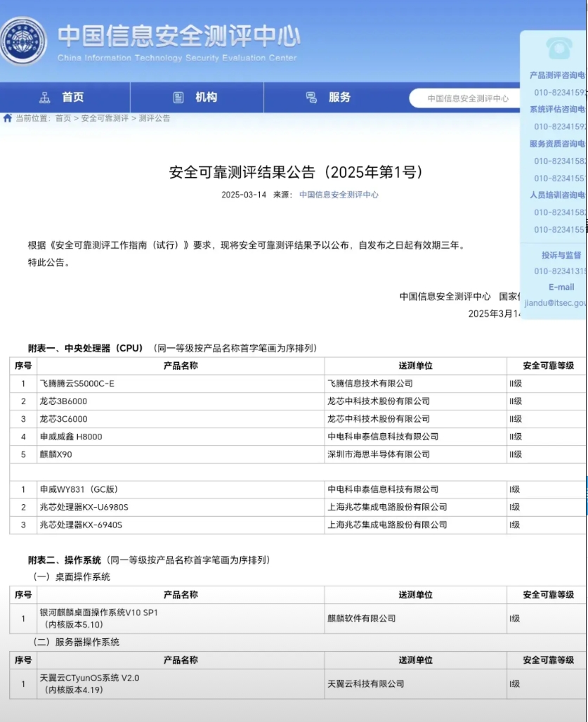This screenshot has width=588, height=722.
Task: Click the 送测单位 header in the CPU table
Action: (415, 366)
